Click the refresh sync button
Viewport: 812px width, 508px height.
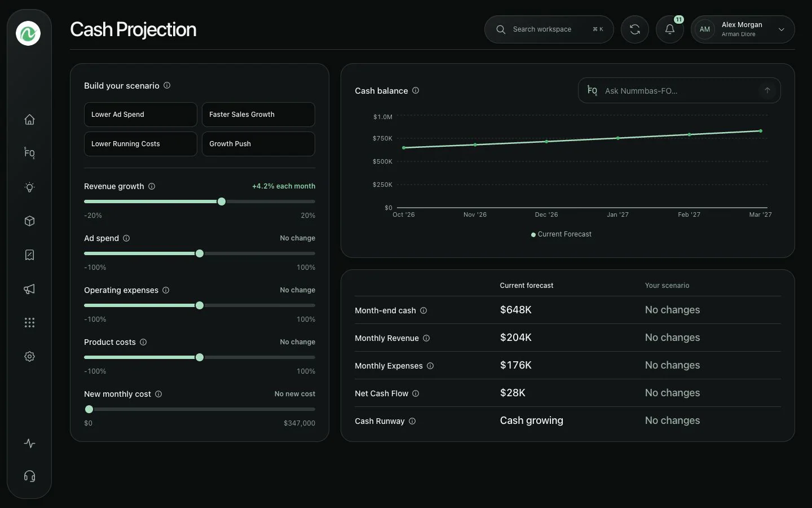635,29
